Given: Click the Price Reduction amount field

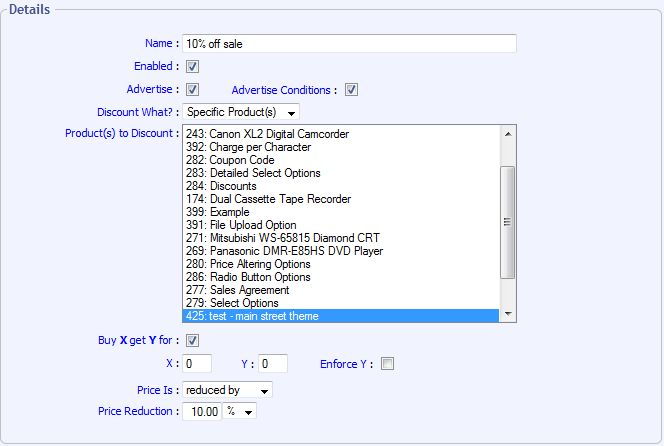Looking at the screenshot, I should 203,411.
